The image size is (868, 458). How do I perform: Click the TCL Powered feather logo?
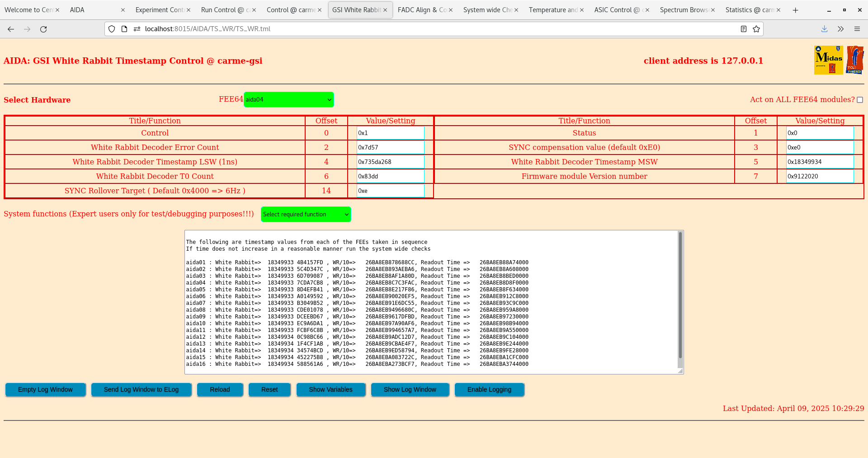[x=855, y=60]
